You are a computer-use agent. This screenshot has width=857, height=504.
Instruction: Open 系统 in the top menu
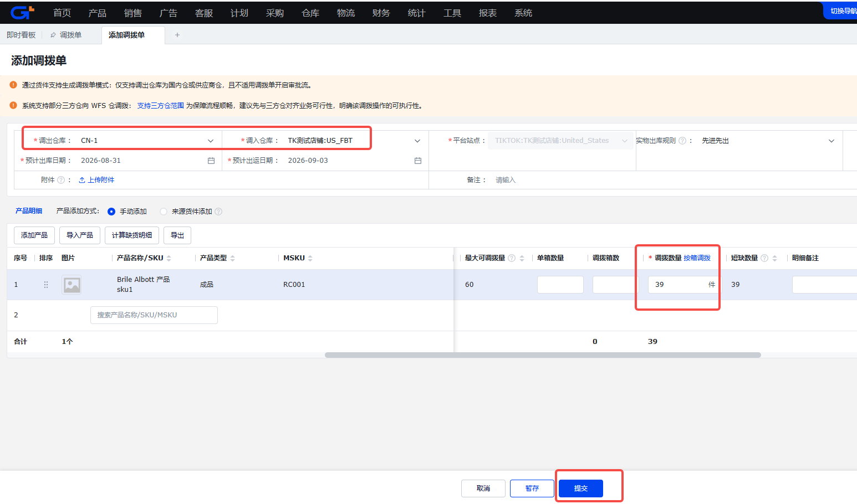click(x=523, y=13)
